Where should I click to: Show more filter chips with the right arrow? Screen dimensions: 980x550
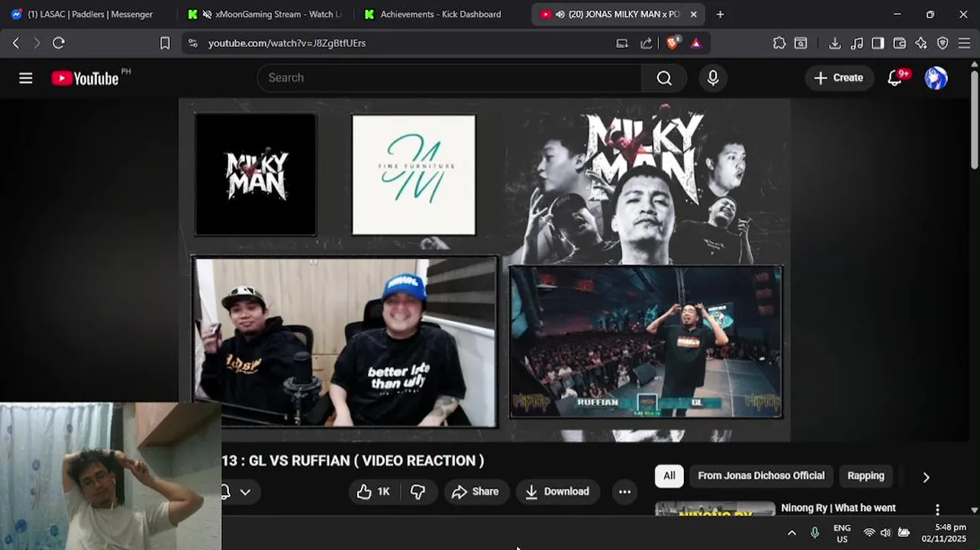pos(926,477)
